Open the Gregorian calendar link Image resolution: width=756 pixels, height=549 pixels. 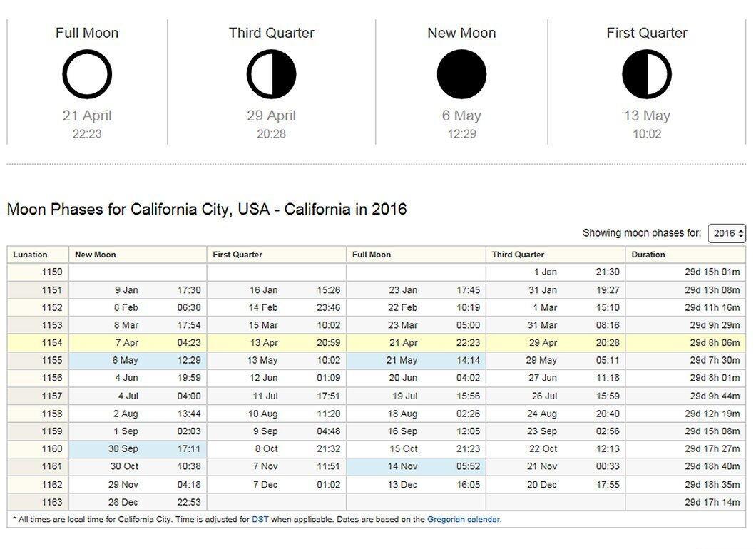[x=464, y=520]
